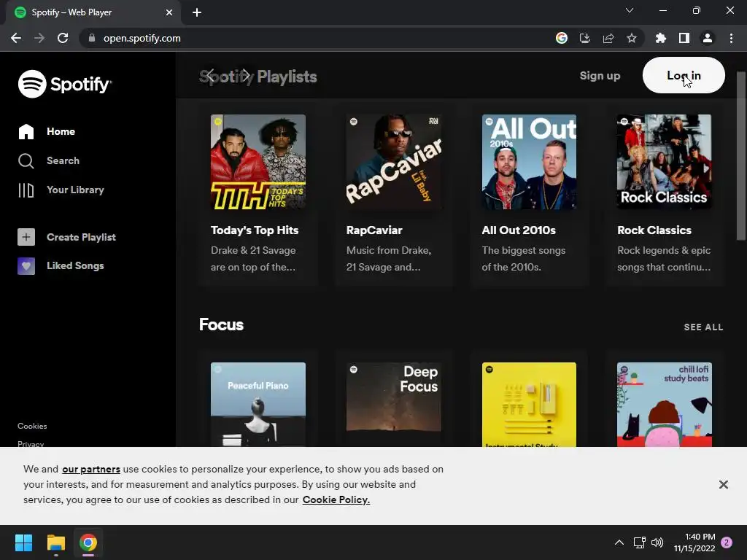This screenshot has height=560, width=747.
Task: Reload the page with refresh icon
Action: [63, 38]
